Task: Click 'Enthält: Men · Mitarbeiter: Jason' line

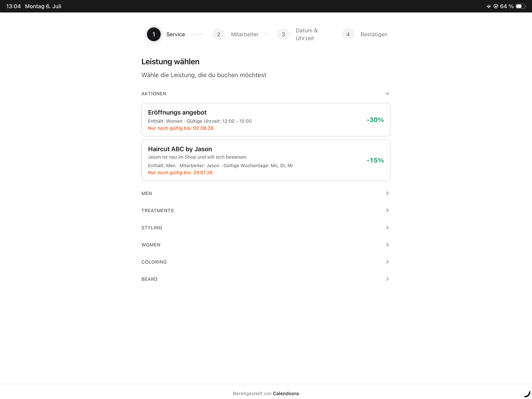Action: pos(220,166)
